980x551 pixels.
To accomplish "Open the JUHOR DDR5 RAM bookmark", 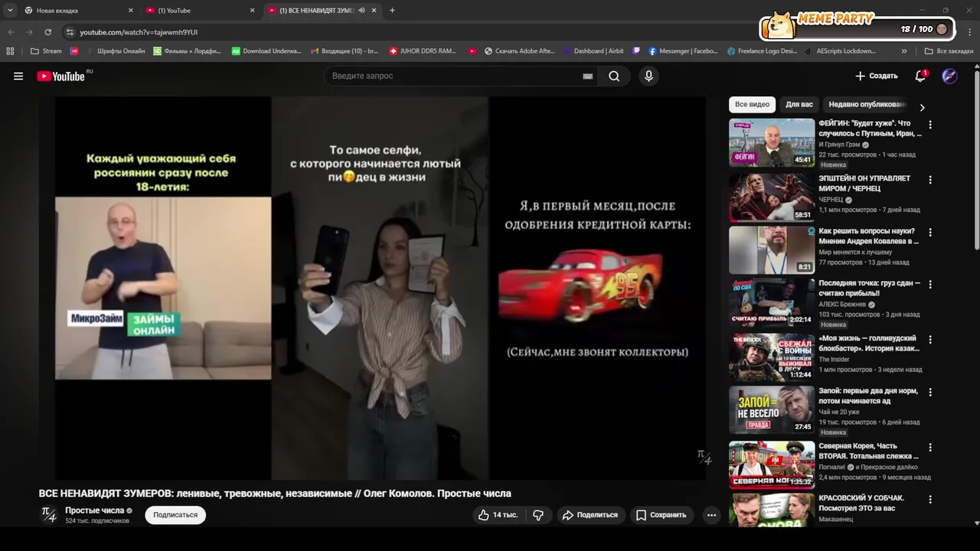I will tap(423, 51).
